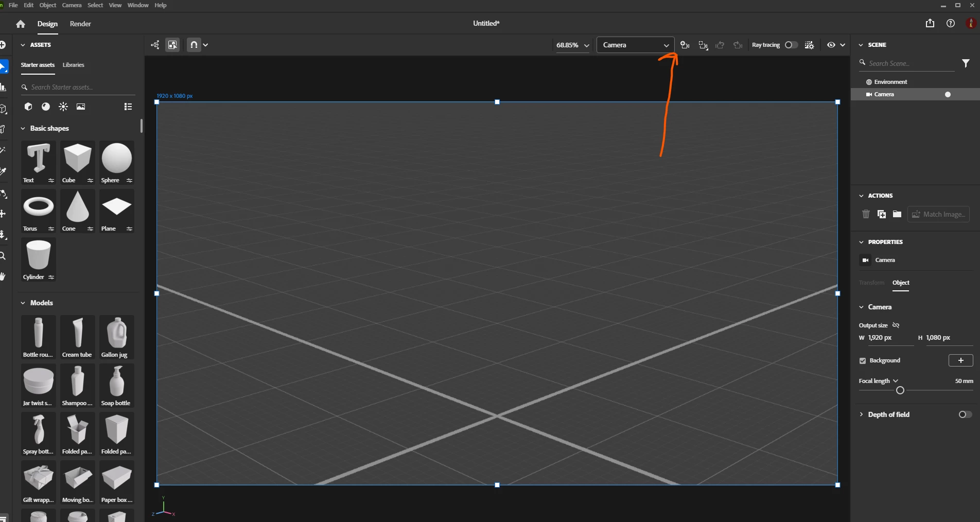The width and height of the screenshot is (980, 522).
Task: Toggle the group select icon
Action: (172, 45)
